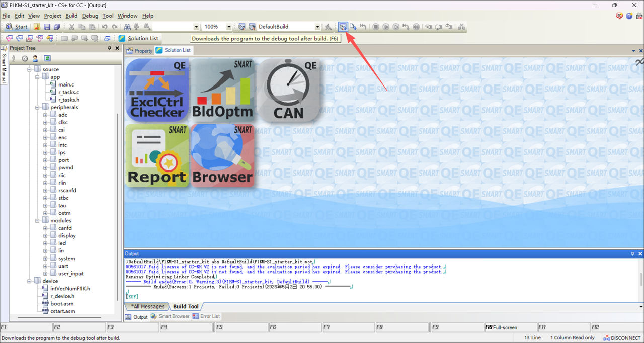The width and height of the screenshot is (644, 343).
Task: Launch the ExclCtrl Checker QE tile
Action: [157, 91]
